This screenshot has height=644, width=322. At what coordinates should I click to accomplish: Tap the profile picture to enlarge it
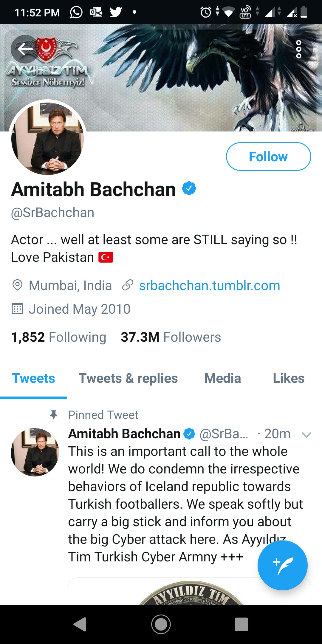pyautogui.click(x=48, y=138)
